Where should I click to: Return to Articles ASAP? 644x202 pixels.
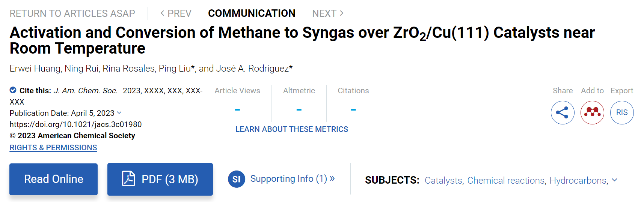point(72,13)
